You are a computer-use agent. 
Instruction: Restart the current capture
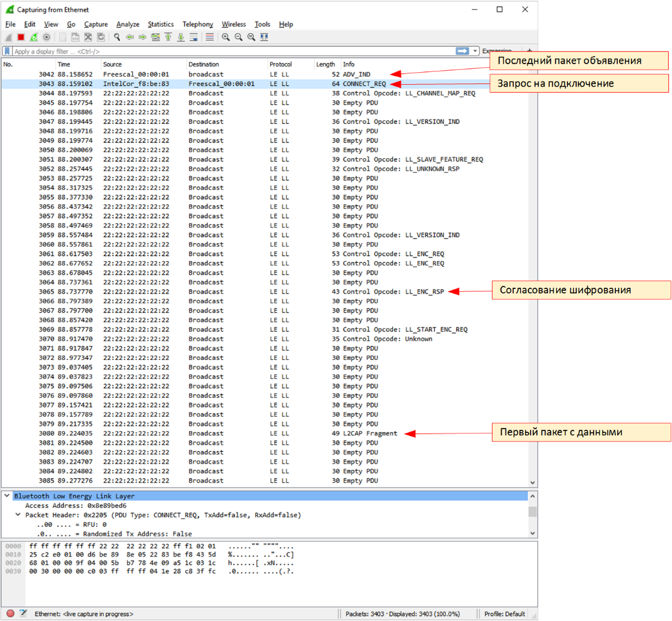[34, 37]
